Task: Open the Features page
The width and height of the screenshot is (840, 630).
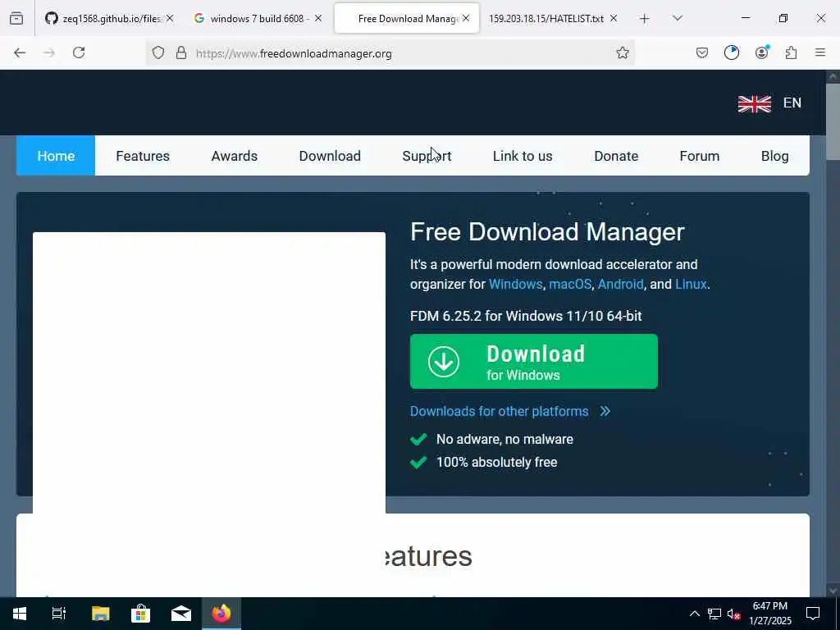Action: tap(143, 156)
